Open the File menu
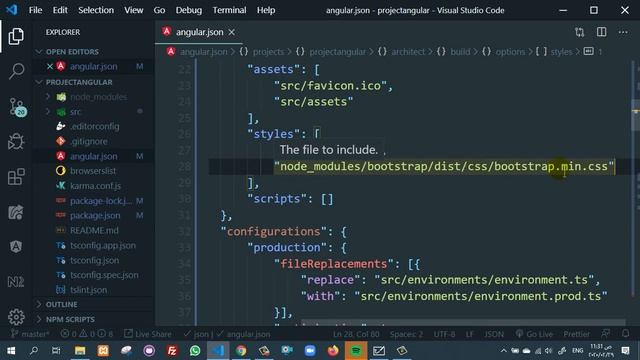The image size is (640, 360). coord(35,10)
